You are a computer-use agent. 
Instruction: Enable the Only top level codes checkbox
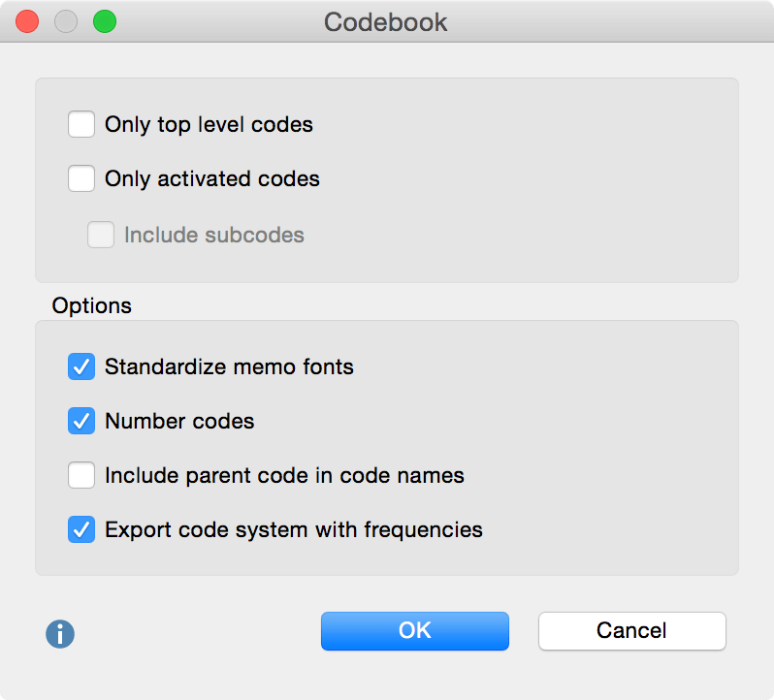click(x=81, y=124)
